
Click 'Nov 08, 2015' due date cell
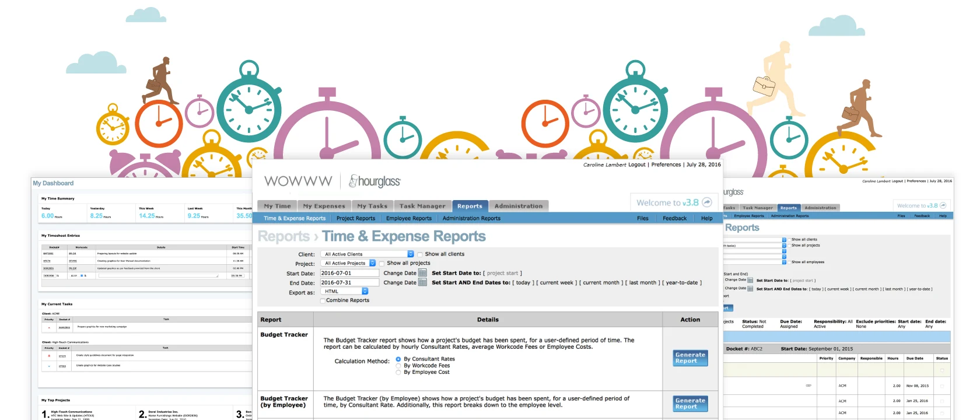coord(917,386)
